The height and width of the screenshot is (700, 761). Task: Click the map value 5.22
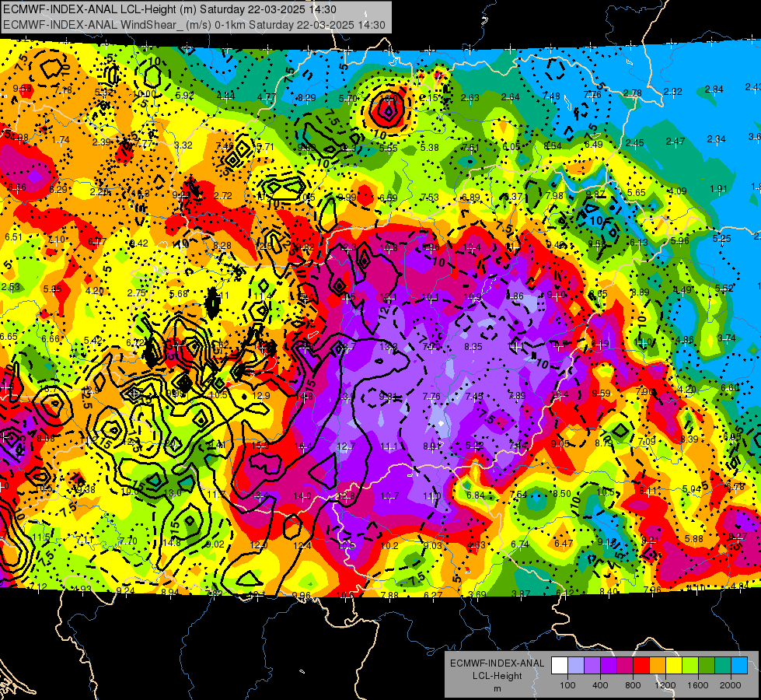click(x=475, y=446)
